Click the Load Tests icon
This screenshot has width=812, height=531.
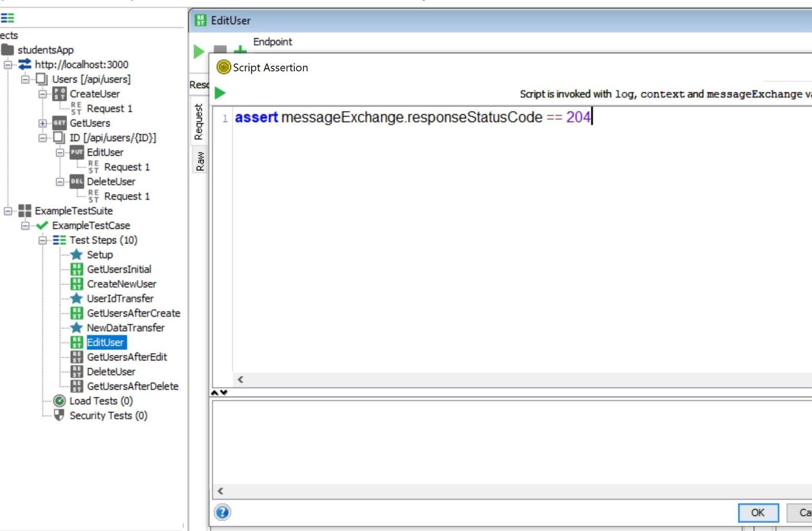click(x=59, y=400)
